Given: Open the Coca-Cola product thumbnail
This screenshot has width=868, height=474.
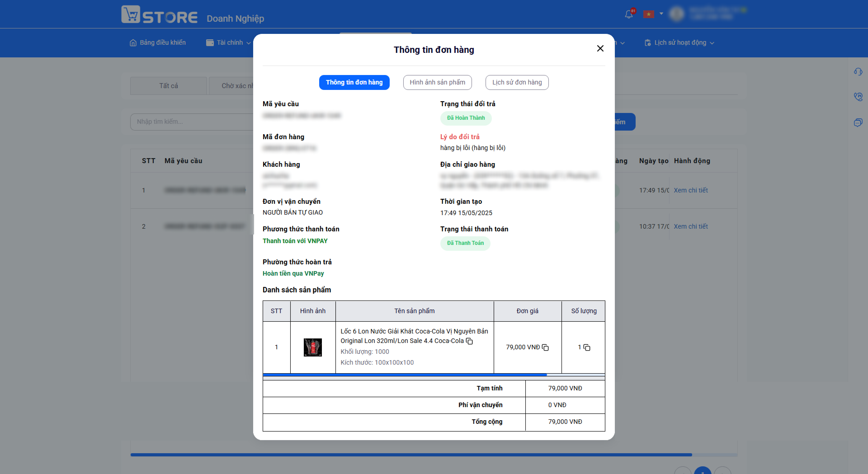Looking at the screenshot, I should (313, 347).
